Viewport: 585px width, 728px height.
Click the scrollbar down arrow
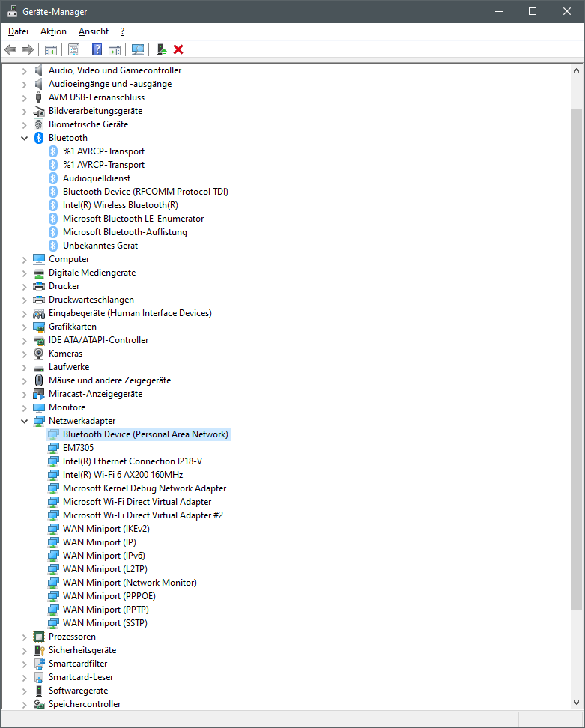576,703
